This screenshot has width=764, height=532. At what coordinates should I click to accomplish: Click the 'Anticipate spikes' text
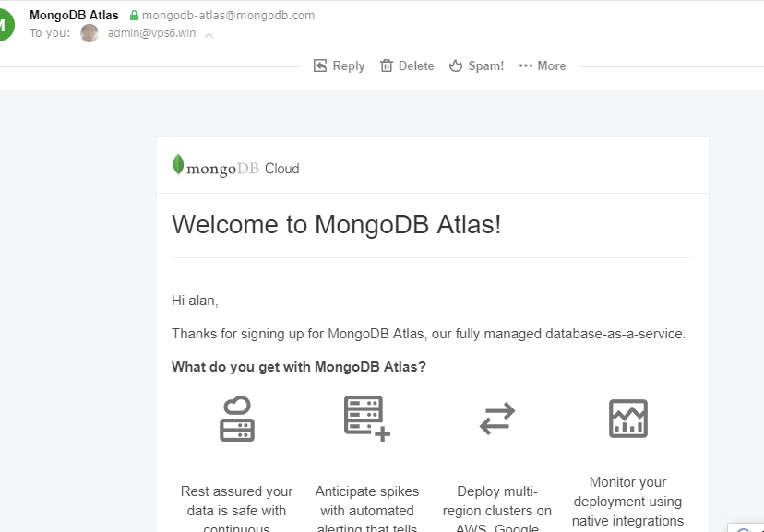click(367, 510)
